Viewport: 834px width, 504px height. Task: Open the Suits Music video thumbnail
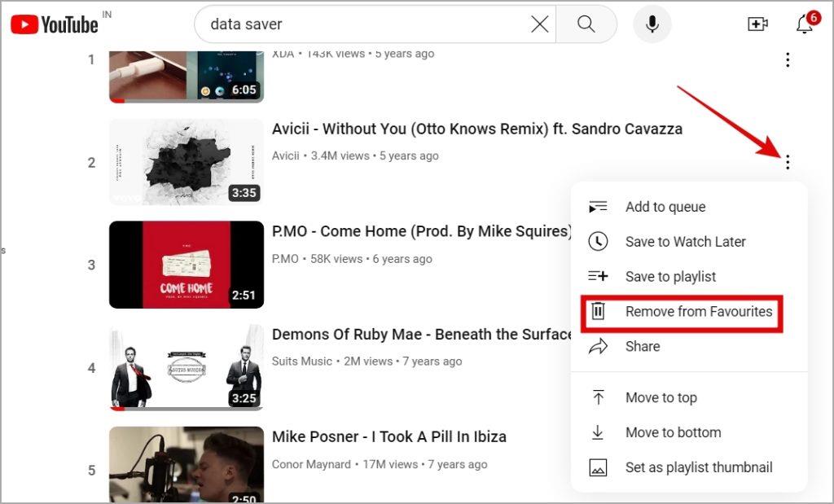187,367
